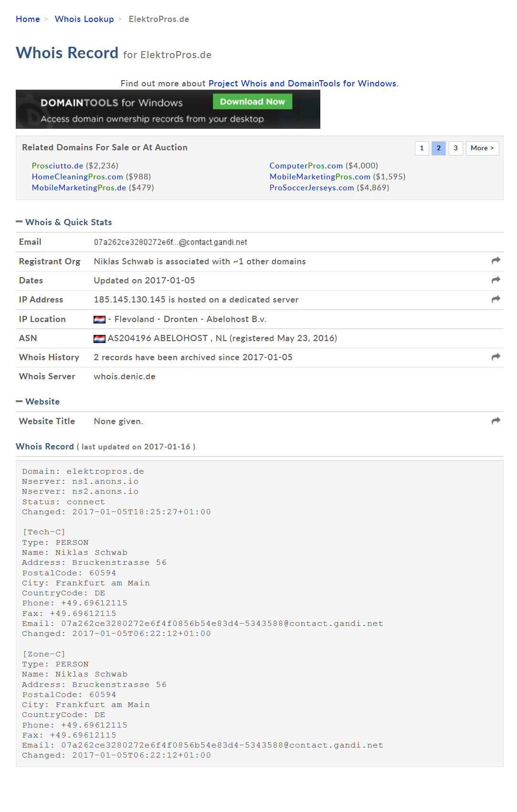517x812 pixels.
Task: Click 'whois.denic.de' server value
Action: 125,376
